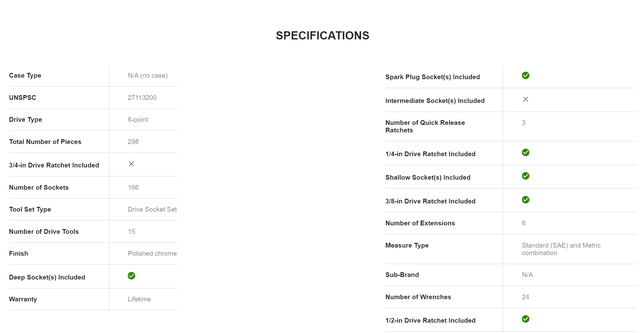Select the Total Number of Pieces value 298
This screenshot has width=644, height=333.
pyautogui.click(x=133, y=142)
